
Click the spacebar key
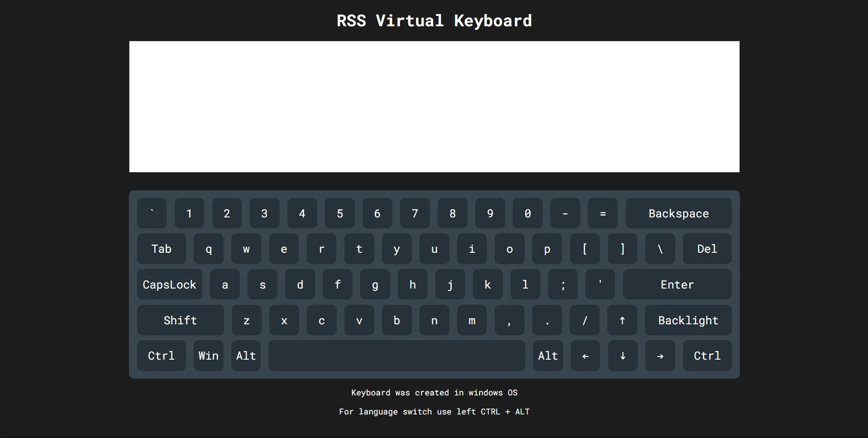397,356
